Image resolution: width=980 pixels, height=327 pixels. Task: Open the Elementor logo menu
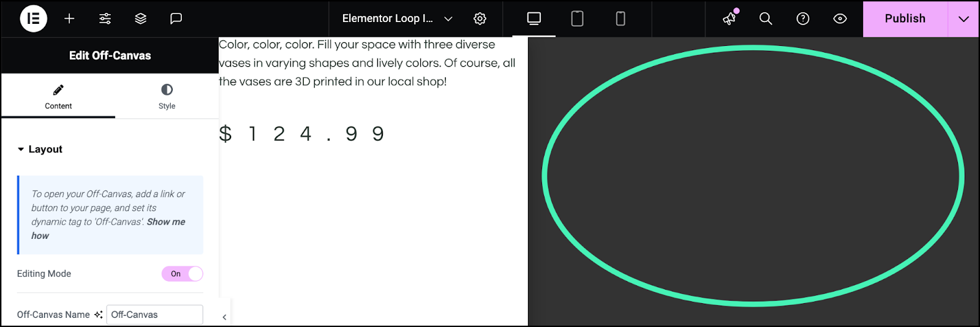tap(33, 18)
